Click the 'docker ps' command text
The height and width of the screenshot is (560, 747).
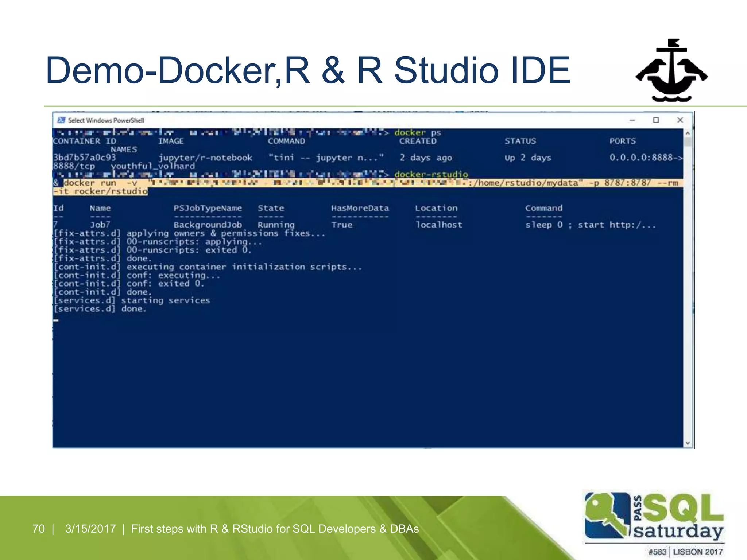point(418,133)
